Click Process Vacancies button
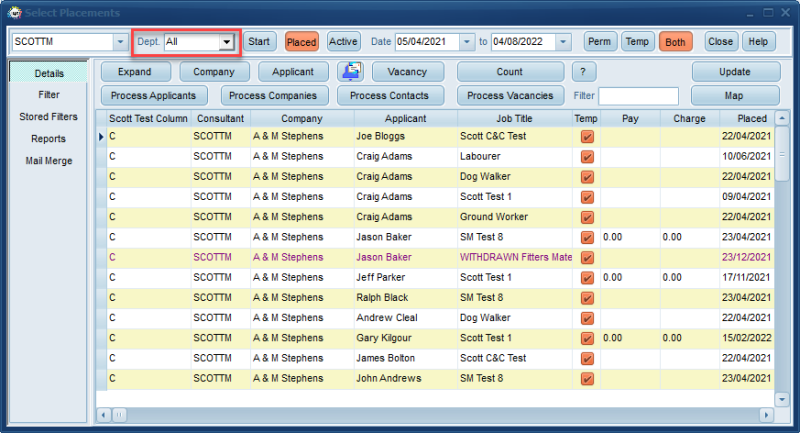The width and height of the screenshot is (800, 433). click(x=510, y=95)
